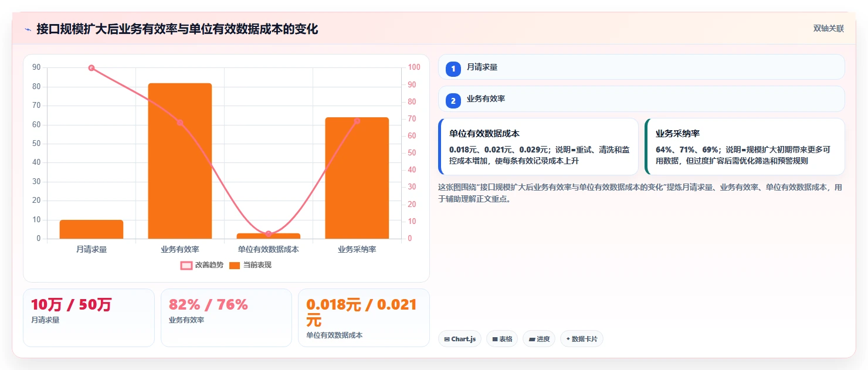Click the x-axis label 单位有效数据成本
The width and height of the screenshot is (868, 370).
269,249
